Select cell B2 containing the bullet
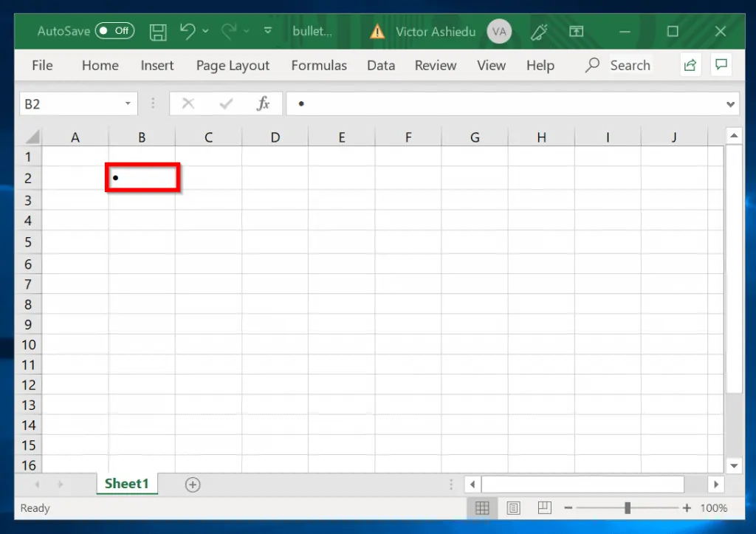 [142, 177]
